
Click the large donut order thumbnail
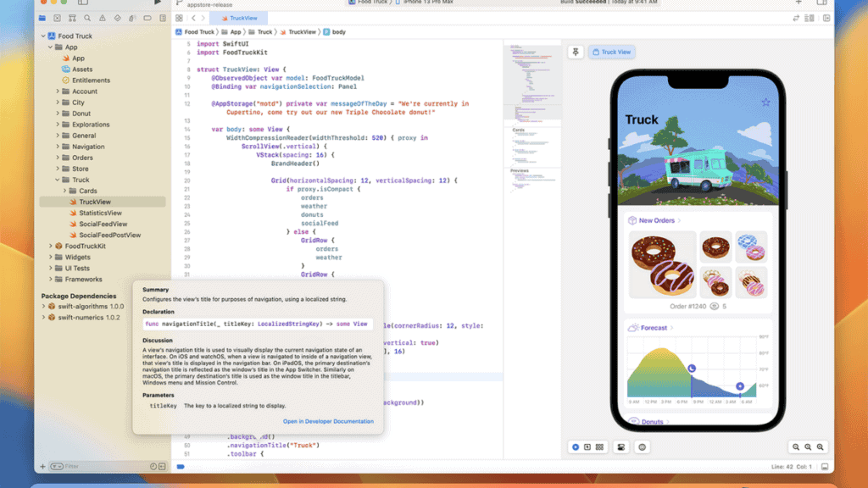[663, 265]
